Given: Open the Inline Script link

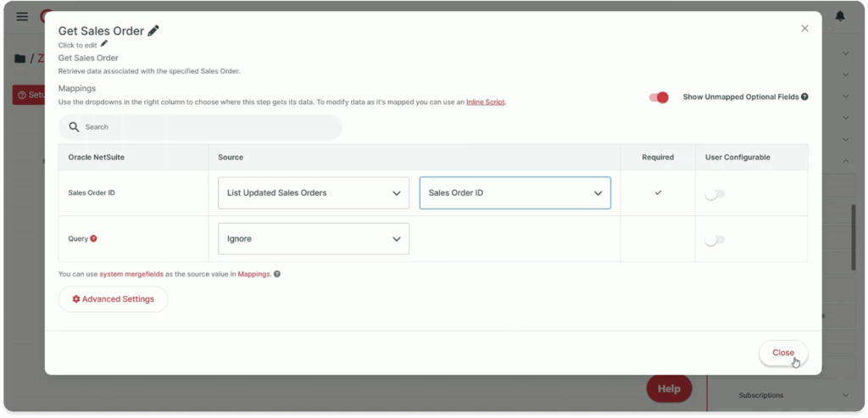Looking at the screenshot, I should [486, 102].
